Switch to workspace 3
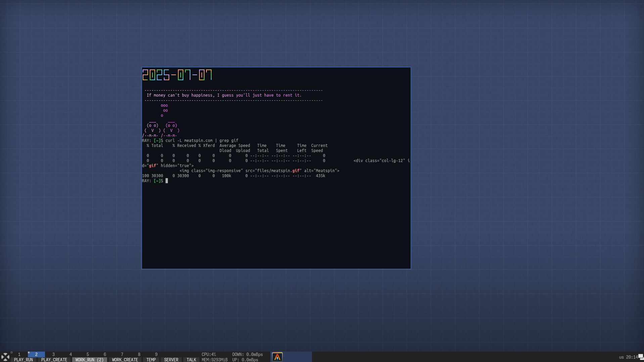The width and height of the screenshot is (644, 362). pyautogui.click(x=53, y=354)
